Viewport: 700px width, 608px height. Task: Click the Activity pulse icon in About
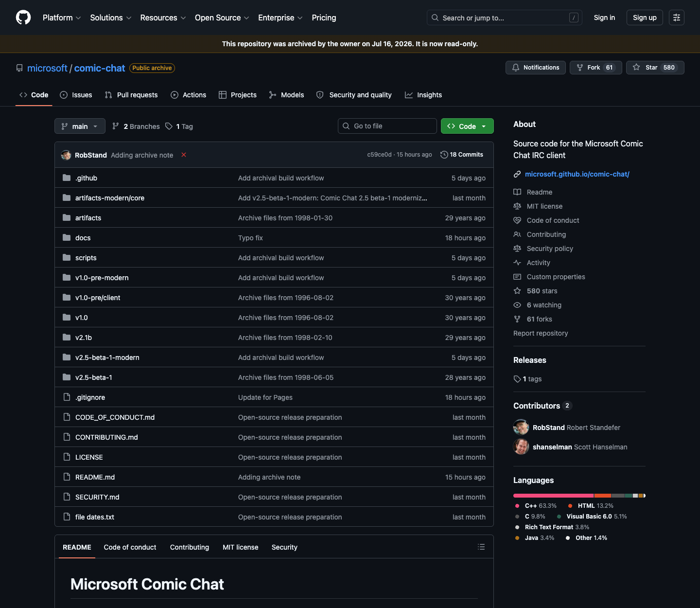pos(517,263)
